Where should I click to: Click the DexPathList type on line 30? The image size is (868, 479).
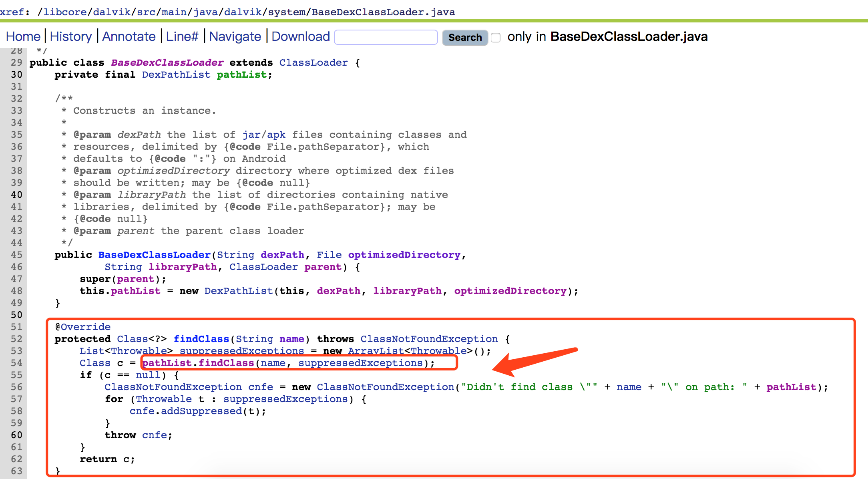176,75
